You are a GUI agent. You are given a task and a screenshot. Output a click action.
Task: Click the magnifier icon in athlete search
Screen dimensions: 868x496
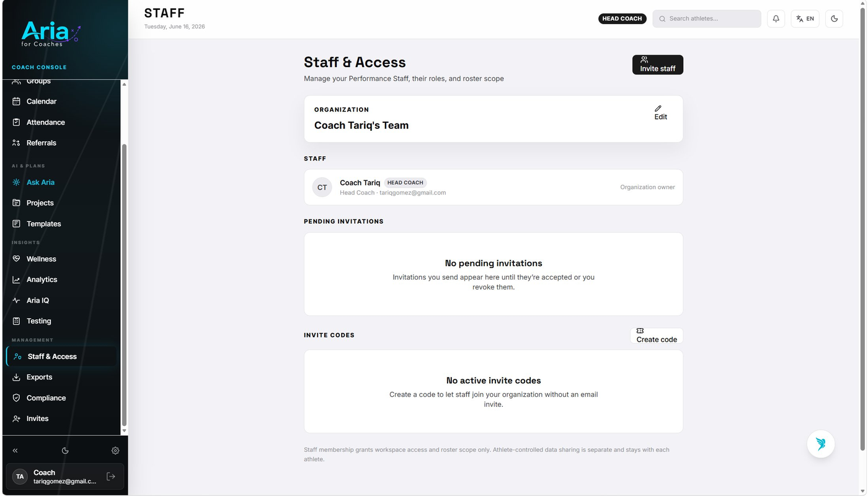coord(662,19)
